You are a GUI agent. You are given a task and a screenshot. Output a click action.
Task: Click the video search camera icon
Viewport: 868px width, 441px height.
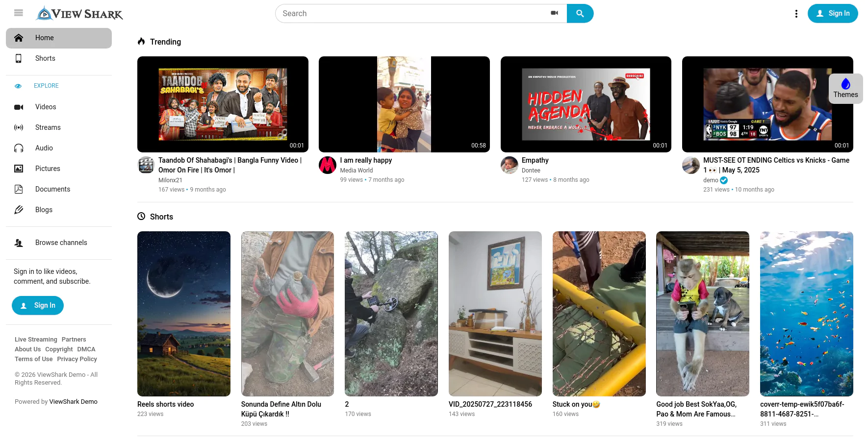coord(555,13)
